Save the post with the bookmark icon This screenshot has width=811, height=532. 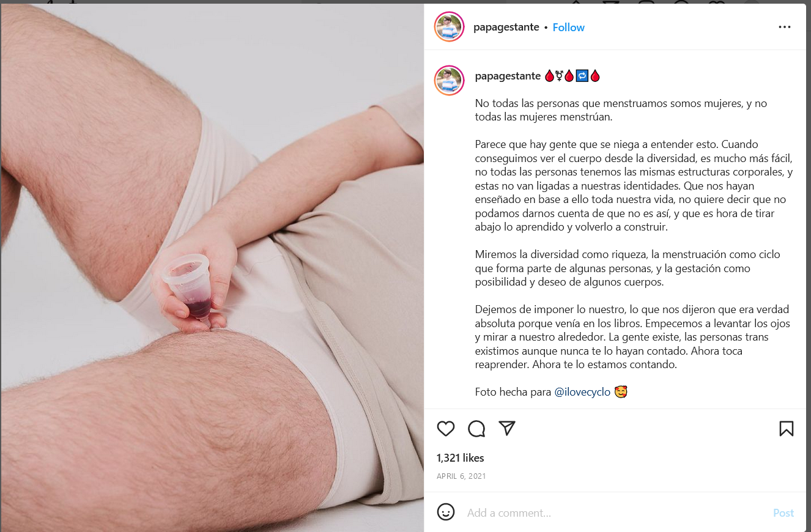click(x=786, y=429)
